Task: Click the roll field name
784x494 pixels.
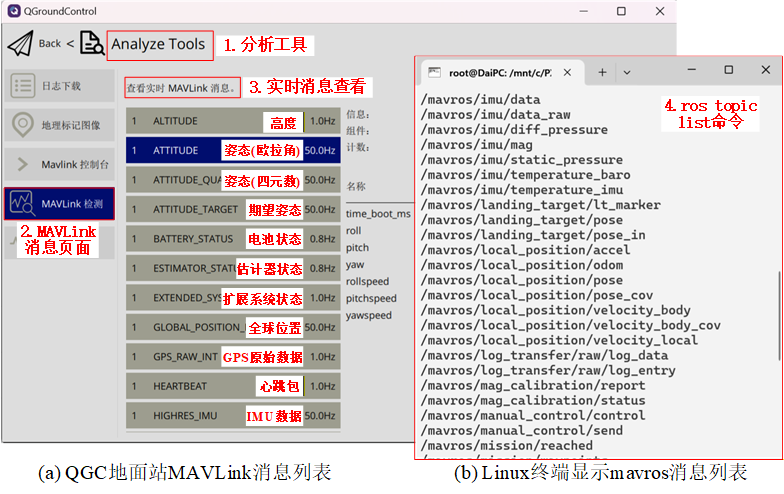Action: [354, 230]
